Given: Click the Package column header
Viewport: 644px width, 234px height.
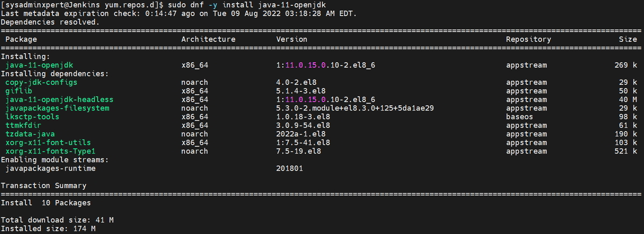Looking at the screenshot, I should (21, 39).
